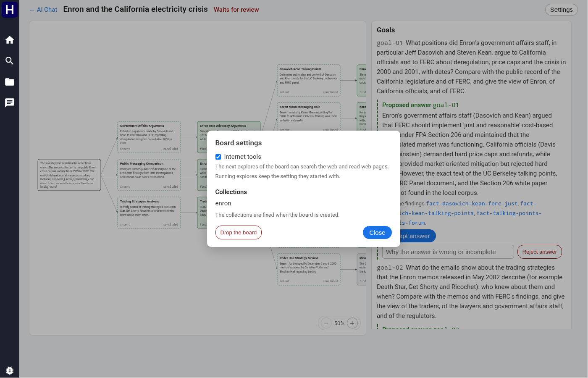Click the goal-01 identifier label

pyautogui.click(x=390, y=43)
